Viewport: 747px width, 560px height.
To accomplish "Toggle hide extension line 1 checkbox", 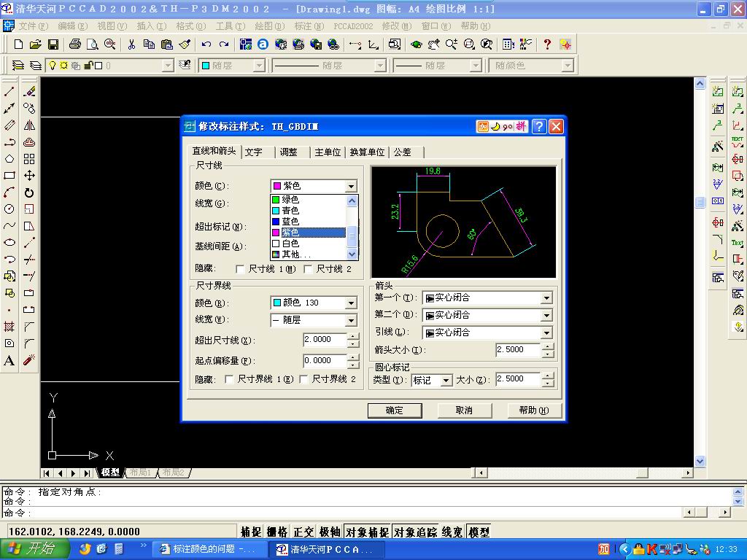I will [x=228, y=379].
